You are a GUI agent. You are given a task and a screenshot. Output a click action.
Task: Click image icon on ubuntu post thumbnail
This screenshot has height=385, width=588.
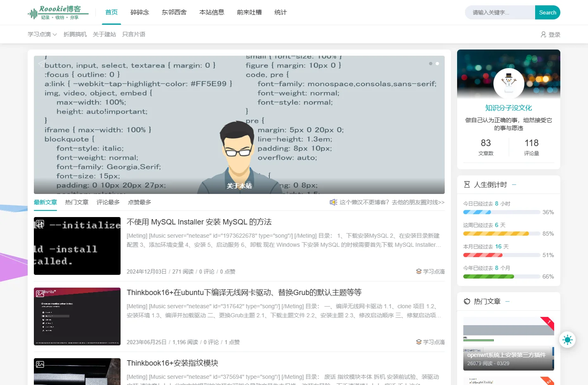[x=40, y=294]
